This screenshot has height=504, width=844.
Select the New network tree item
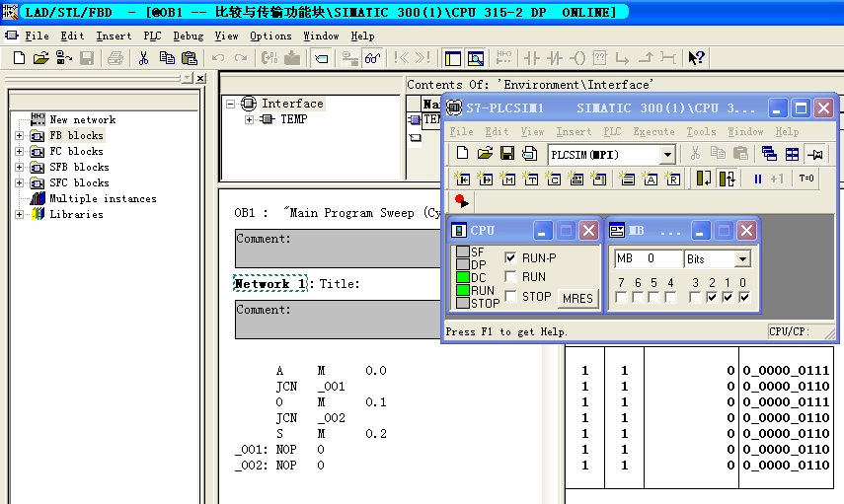pyautogui.click(x=82, y=119)
